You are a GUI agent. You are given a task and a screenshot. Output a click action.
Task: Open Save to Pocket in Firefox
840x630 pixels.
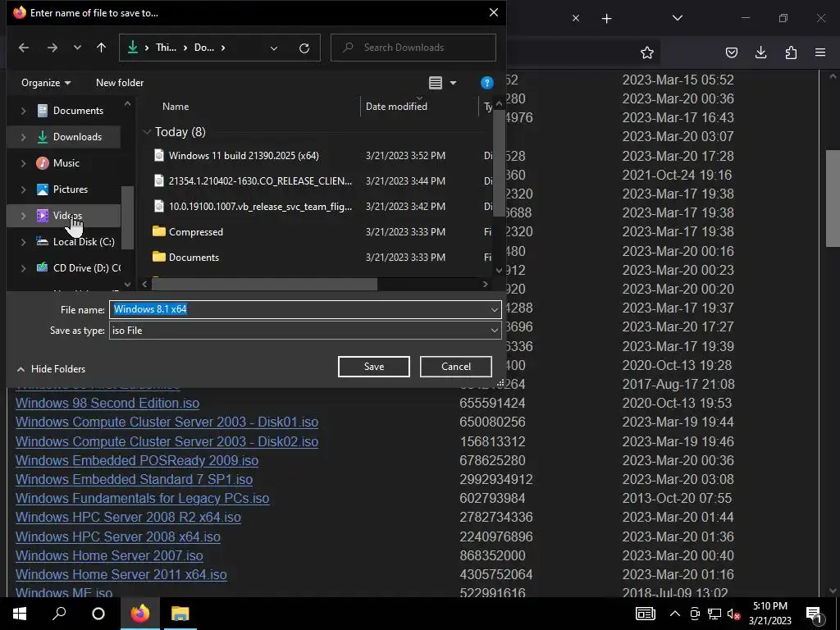pyautogui.click(x=731, y=52)
